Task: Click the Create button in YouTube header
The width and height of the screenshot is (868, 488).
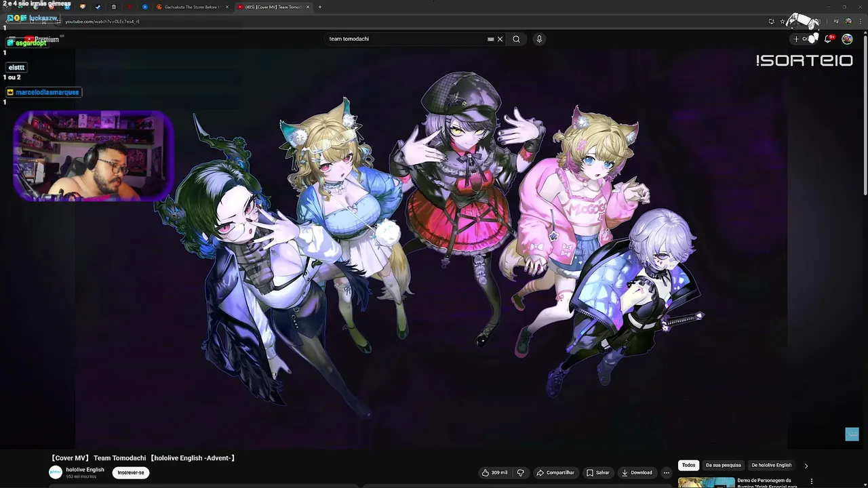Action: tap(804, 39)
